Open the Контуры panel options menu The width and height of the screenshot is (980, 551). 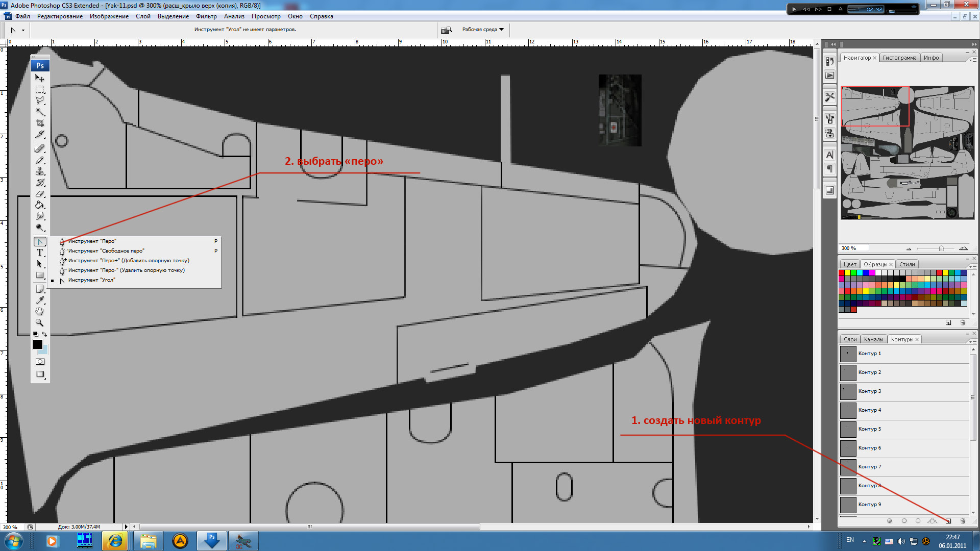[x=973, y=341]
